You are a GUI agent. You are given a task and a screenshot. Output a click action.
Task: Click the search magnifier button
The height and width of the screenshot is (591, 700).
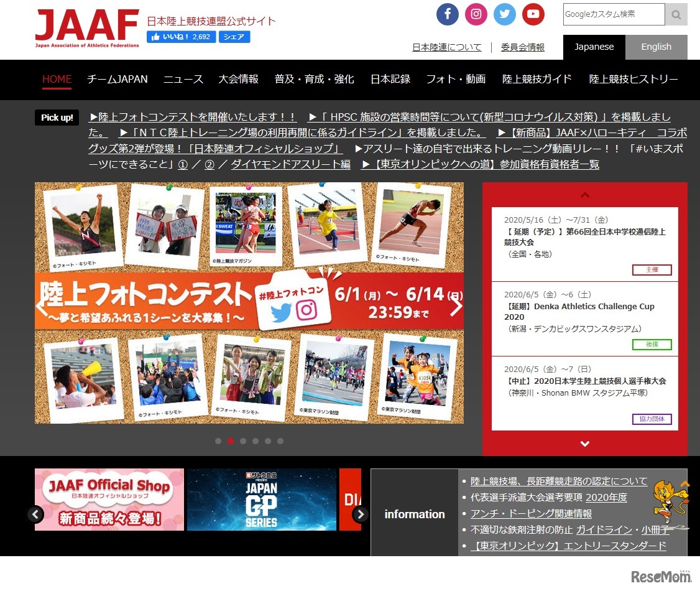click(x=676, y=15)
